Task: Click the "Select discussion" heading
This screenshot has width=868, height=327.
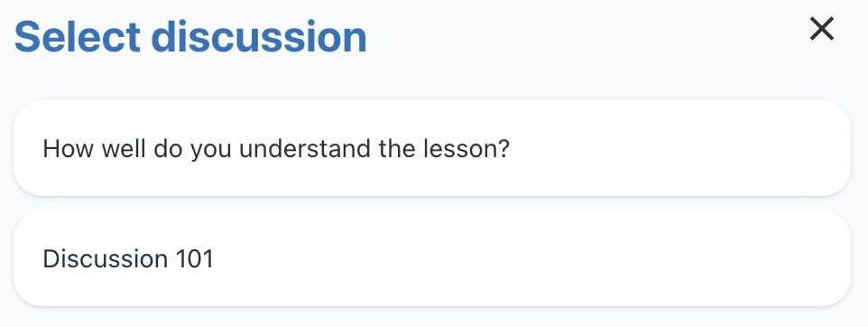Action: click(190, 37)
